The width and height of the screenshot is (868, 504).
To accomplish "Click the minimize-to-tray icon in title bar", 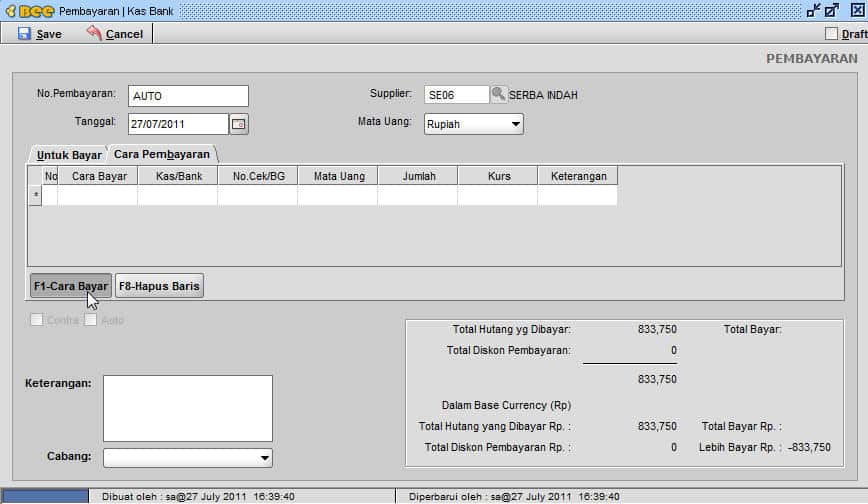I will pos(813,11).
